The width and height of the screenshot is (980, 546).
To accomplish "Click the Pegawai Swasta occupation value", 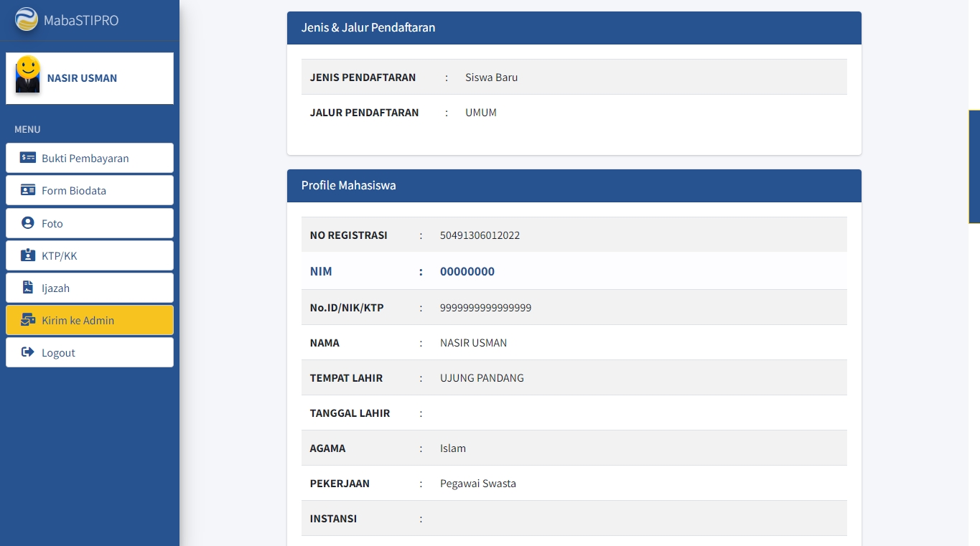I will (477, 484).
